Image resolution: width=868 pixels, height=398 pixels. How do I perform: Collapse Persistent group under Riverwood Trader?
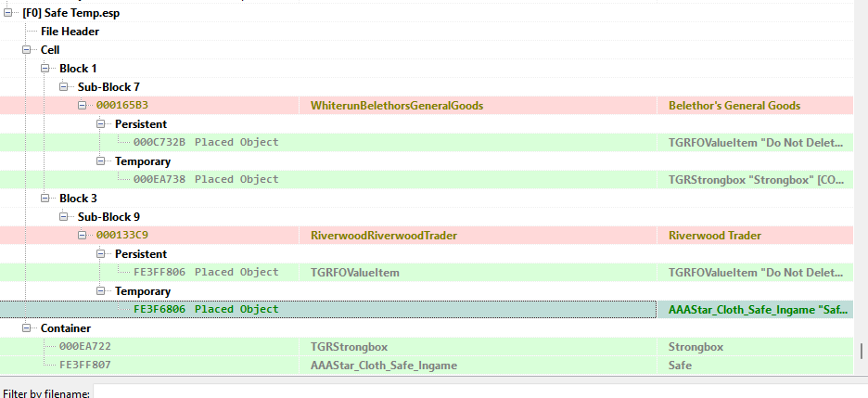[101, 253]
